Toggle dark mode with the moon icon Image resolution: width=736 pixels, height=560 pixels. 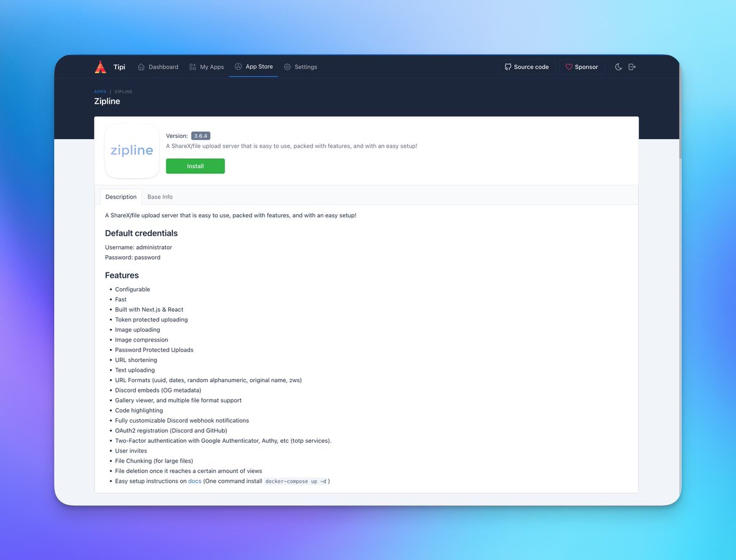(618, 66)
